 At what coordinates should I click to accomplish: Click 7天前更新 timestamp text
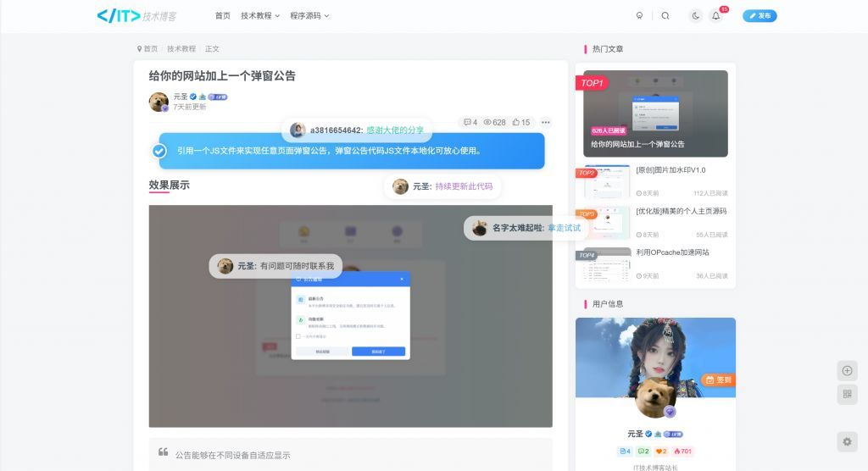(189, 107)
